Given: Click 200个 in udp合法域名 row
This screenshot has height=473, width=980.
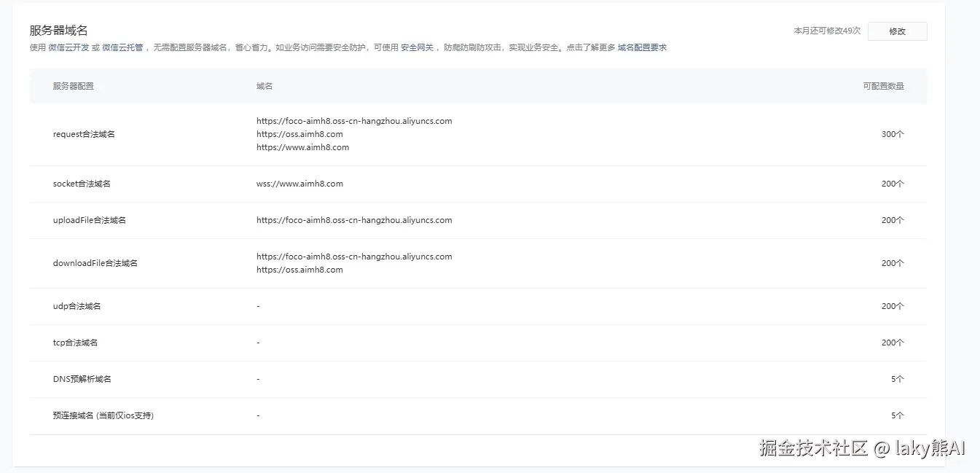Looking at the screenshot, I should click(893, 306).
